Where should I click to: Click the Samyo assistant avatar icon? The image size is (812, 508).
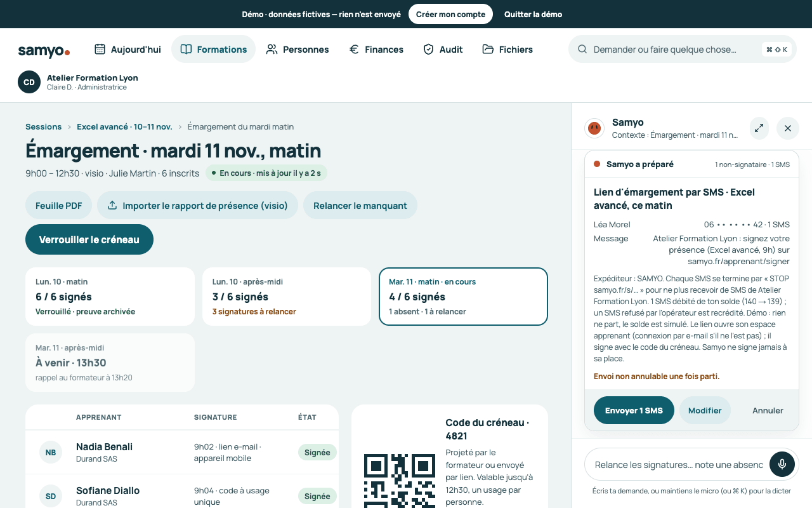click(x=594, y=128)
